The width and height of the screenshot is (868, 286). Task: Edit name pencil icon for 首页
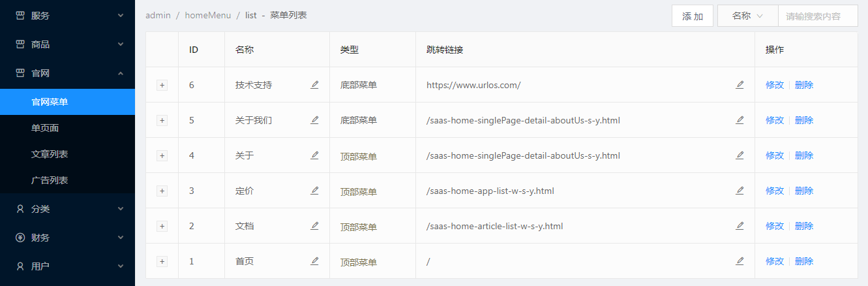(315, 261)
